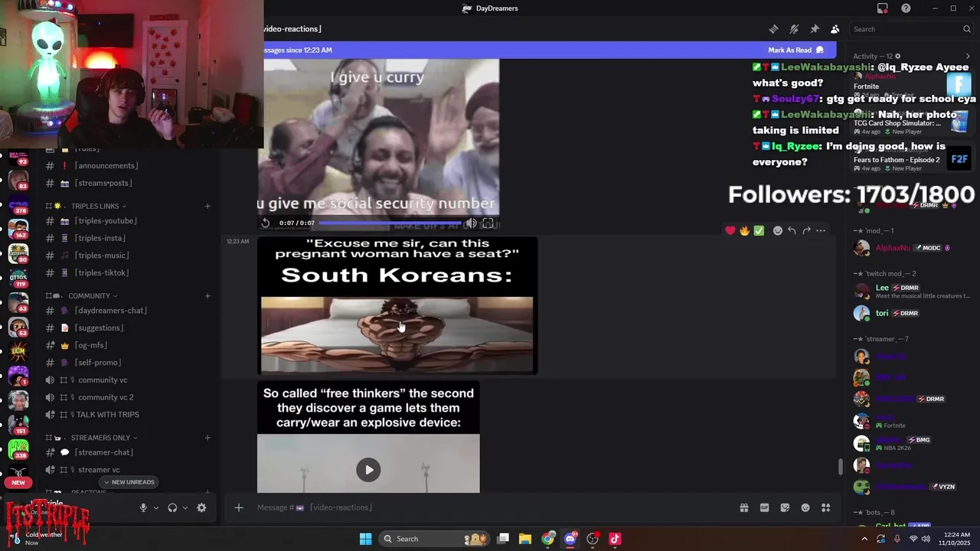
Task: Join the streamer vc voice channel
Action: point(99,470)
